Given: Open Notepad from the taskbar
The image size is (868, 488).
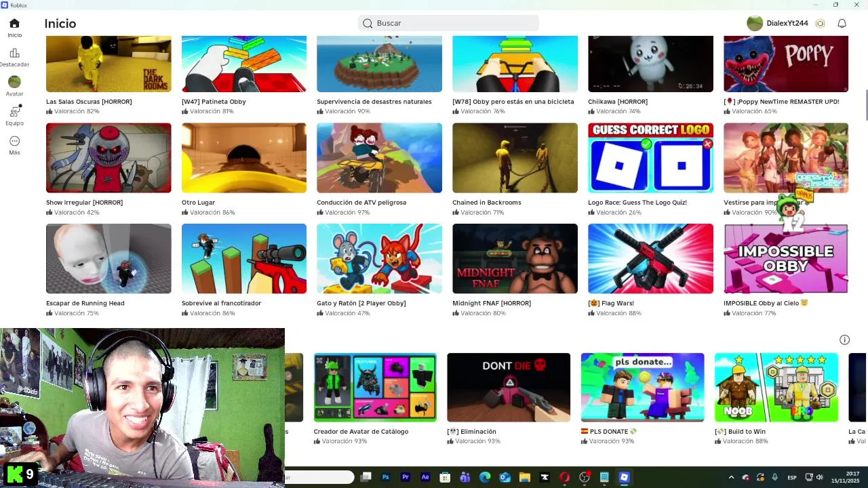Looking at the screenshot, I should click(604, 477).
